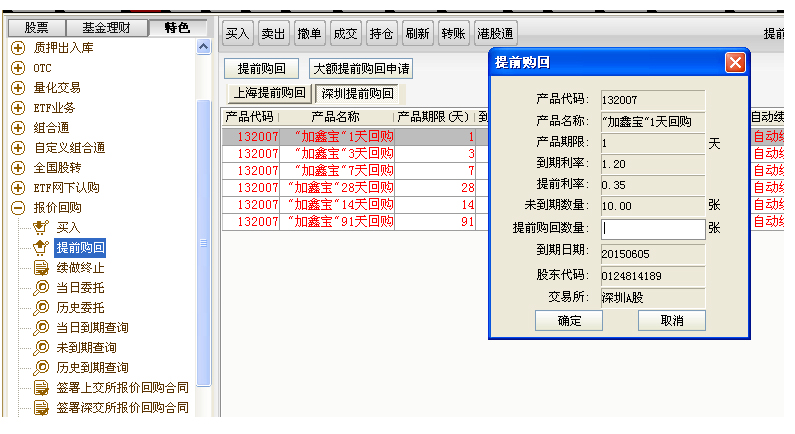Click the 到期日期 field showing 20150605

pyautogui.click(x=653, y=254)
